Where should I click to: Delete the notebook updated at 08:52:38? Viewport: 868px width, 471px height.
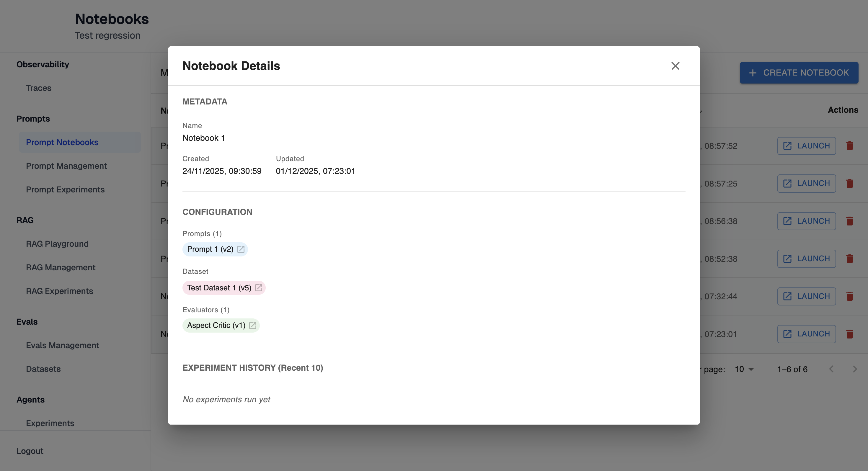(849, 259)
